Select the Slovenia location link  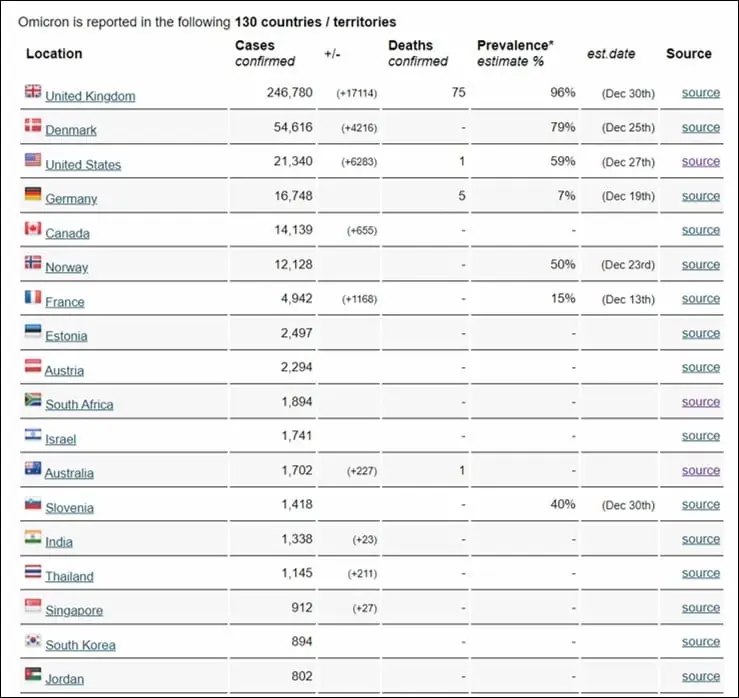point(70,508)
